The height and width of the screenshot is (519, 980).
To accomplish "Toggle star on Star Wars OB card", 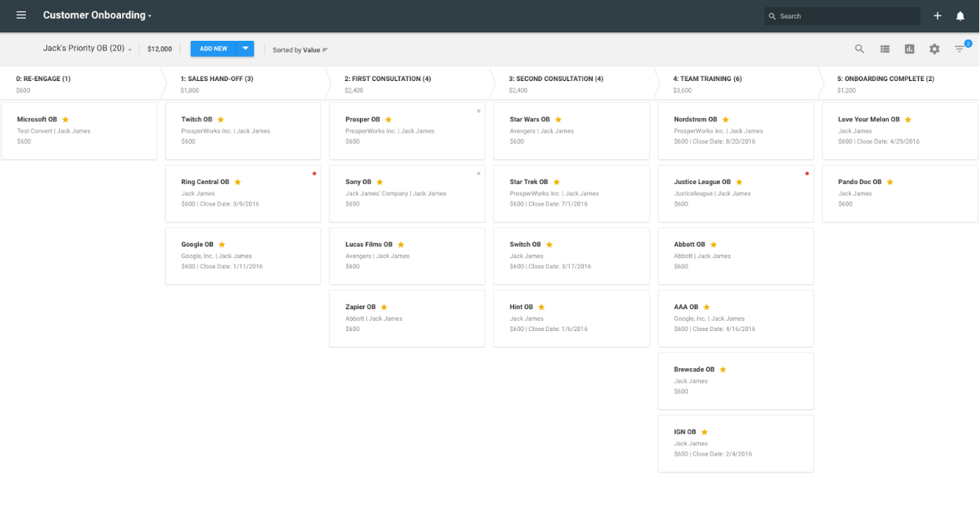I will 558,120.
